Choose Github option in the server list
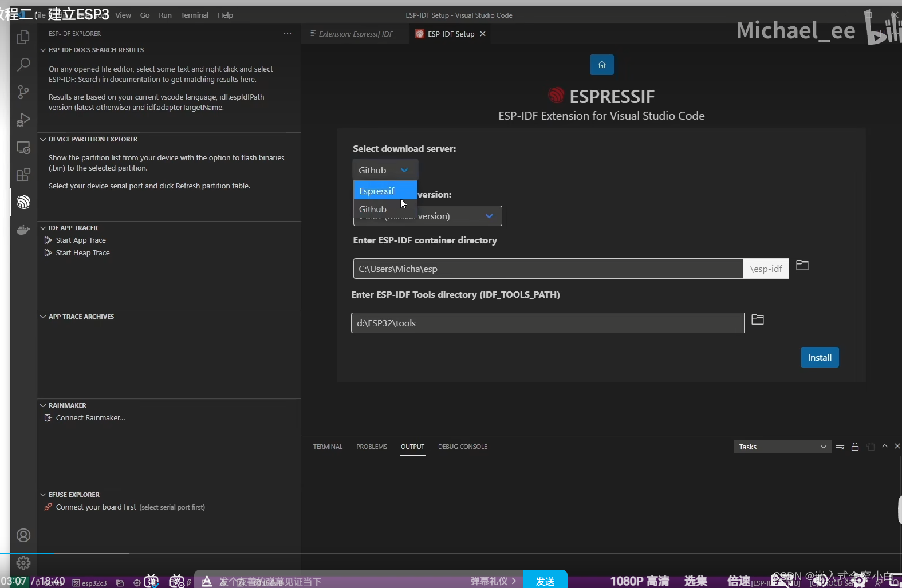 [x=385, y=209]
